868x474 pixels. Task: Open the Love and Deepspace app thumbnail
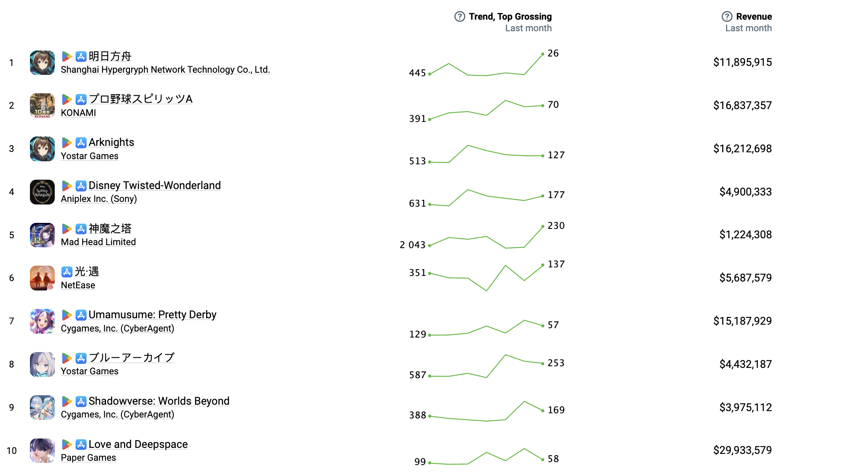(x=42, y=450)
